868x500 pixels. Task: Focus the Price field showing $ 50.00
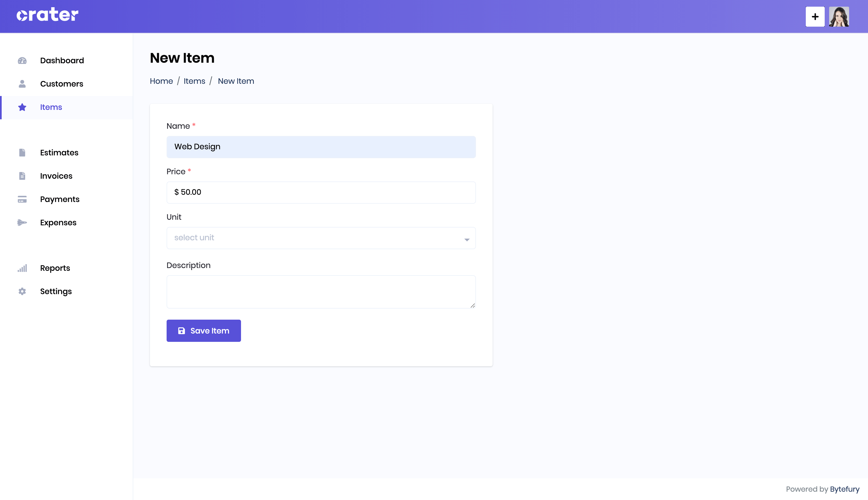click(321, 192)
